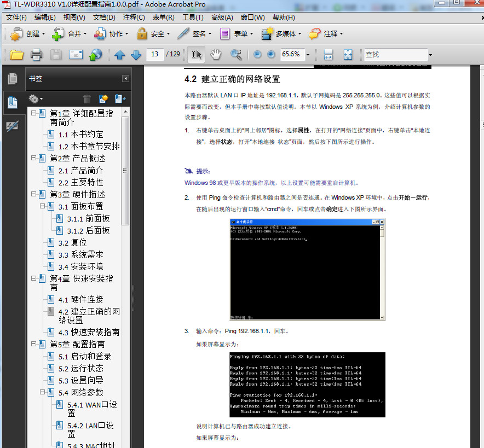This screenshot has width=484, height=448.
Task: Activate the Hand pan tool
Action: click(x=216, y=55)
